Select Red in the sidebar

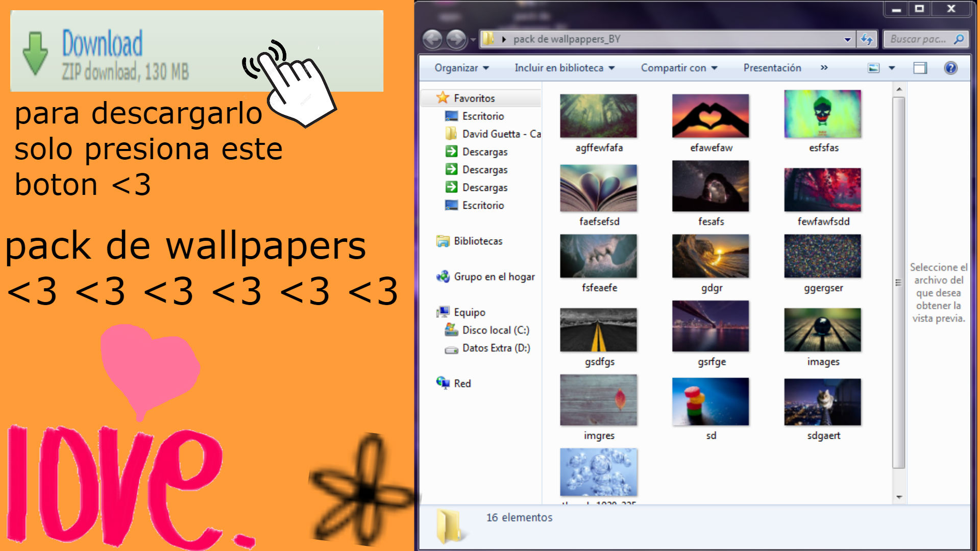[x=462, y=383]
